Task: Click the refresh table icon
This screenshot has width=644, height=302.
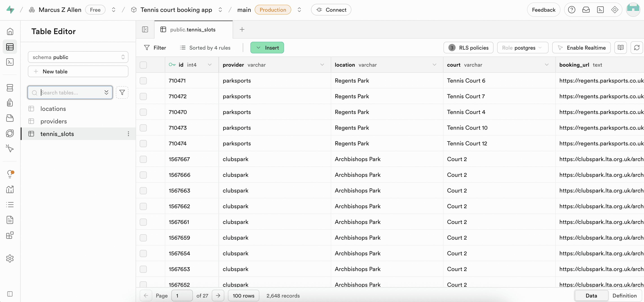Action: click(637, 48)
